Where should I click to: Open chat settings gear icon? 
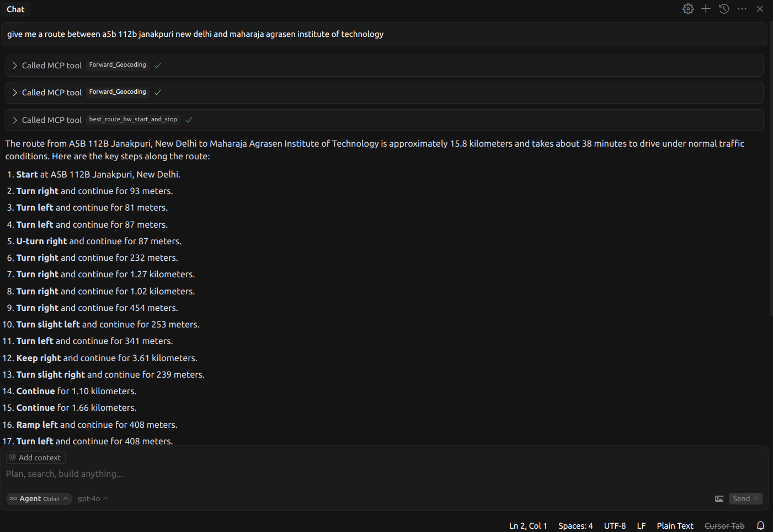[x=687, y=9]
